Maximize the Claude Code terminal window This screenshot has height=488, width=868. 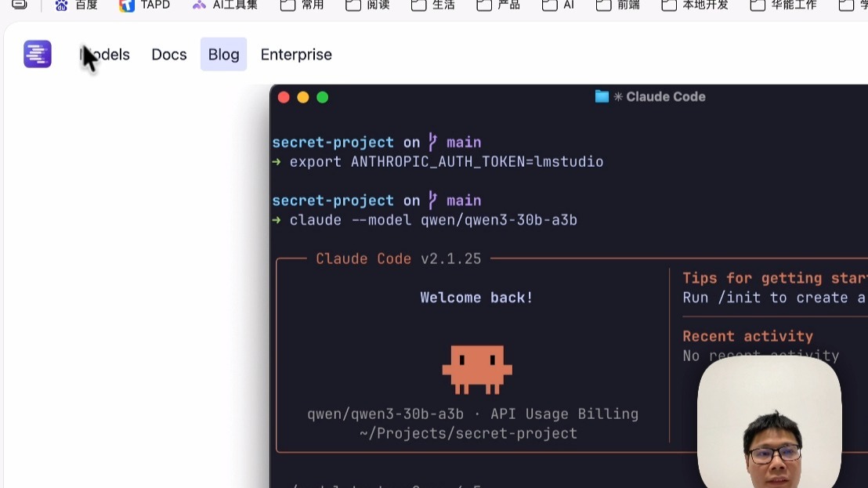coord(322,97)
